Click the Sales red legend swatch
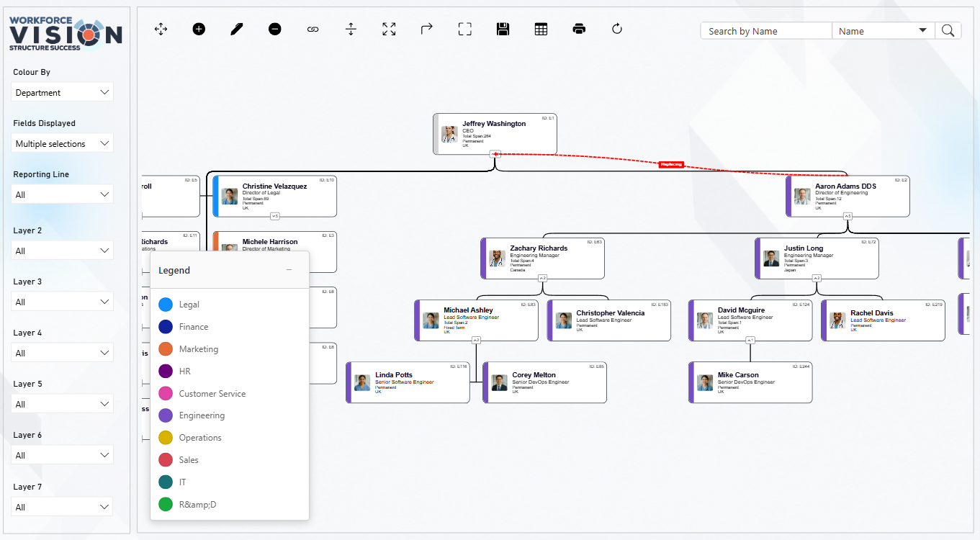The width and height of the screenshot is (980, 540). point(166,460)
